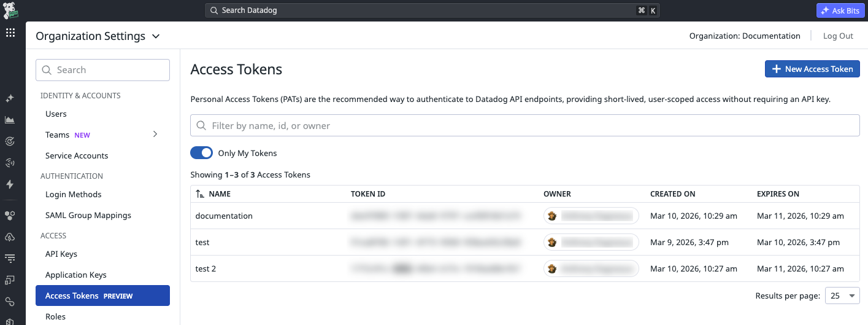Open the Results per page dropdown

842,296
